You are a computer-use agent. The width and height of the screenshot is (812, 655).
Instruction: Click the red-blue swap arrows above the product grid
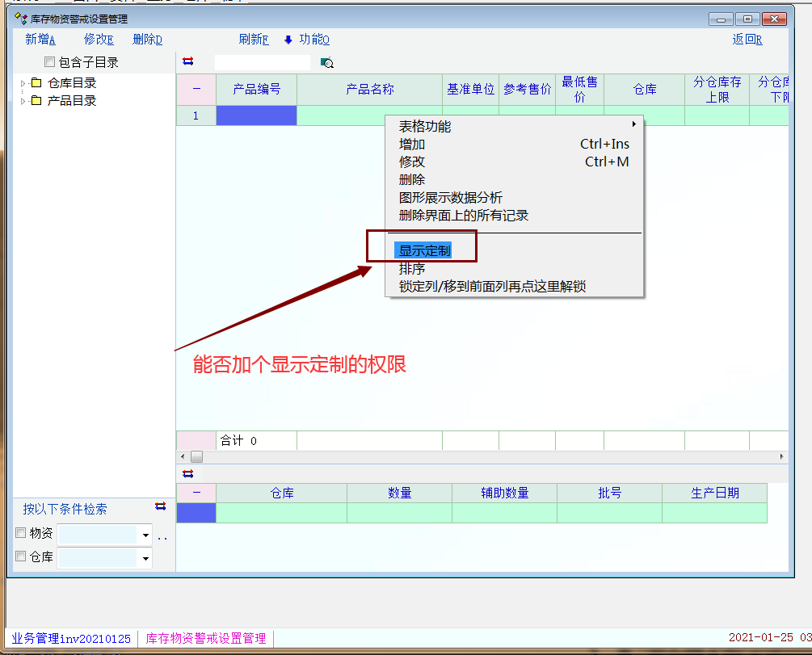[x=188, y=61]
